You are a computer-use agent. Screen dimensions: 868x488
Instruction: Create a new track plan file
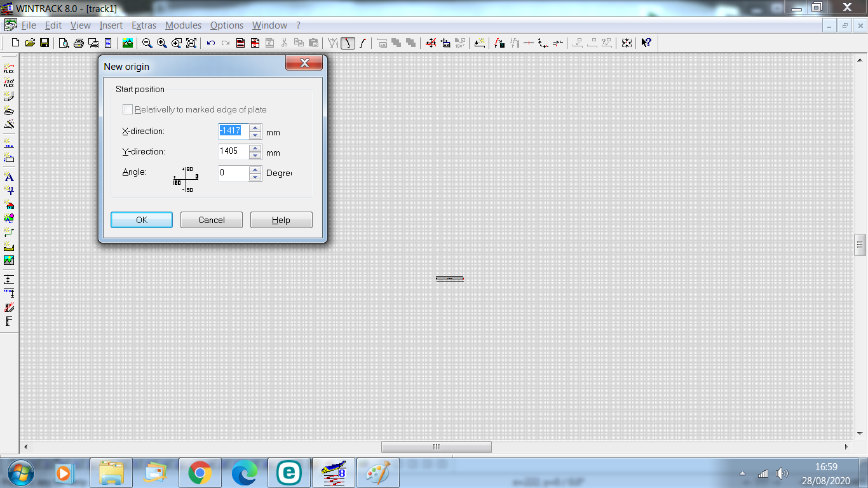[16, 43]
